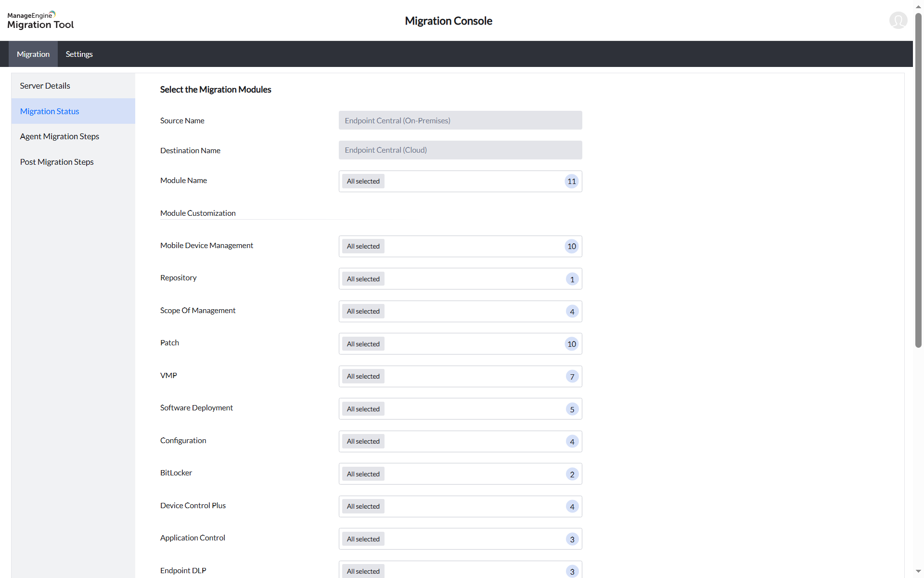Click count badge 5 in Software Deployment row
The height and width of the screenshot is (578, 924).
coord(572,409)
